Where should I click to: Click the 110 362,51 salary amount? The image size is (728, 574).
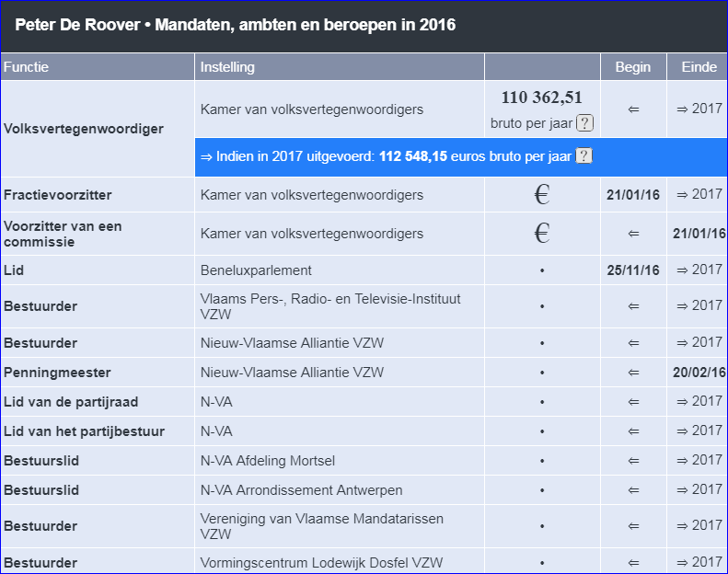pos(541,98)
